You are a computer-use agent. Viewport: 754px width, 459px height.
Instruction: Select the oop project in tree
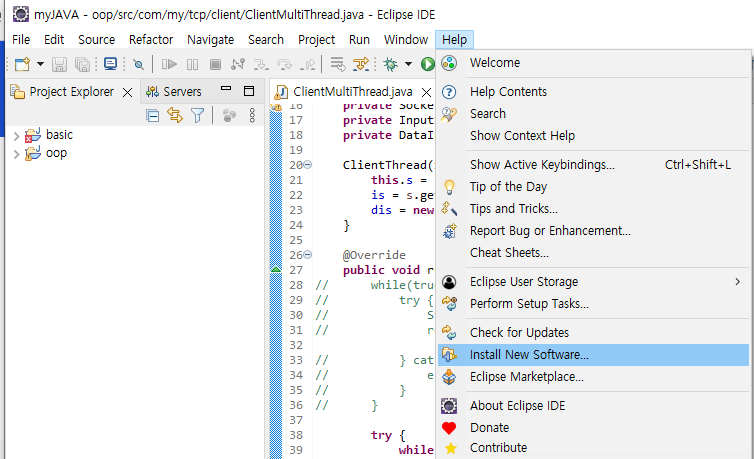[56, 153]
